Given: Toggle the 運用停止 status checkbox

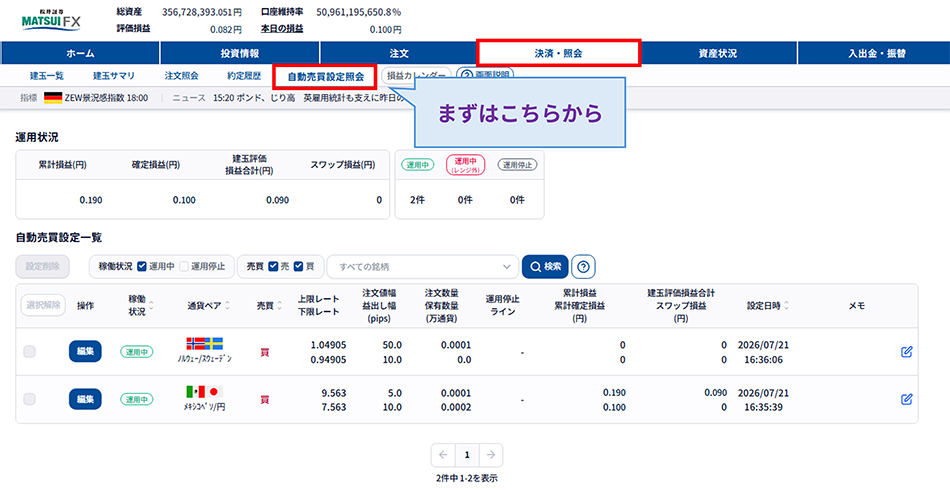Looking at the screenshot, I should tap(184, 267).
